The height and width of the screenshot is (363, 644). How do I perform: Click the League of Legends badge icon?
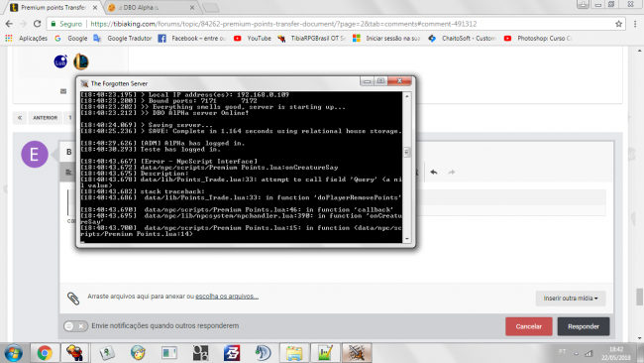pos(81,61)
